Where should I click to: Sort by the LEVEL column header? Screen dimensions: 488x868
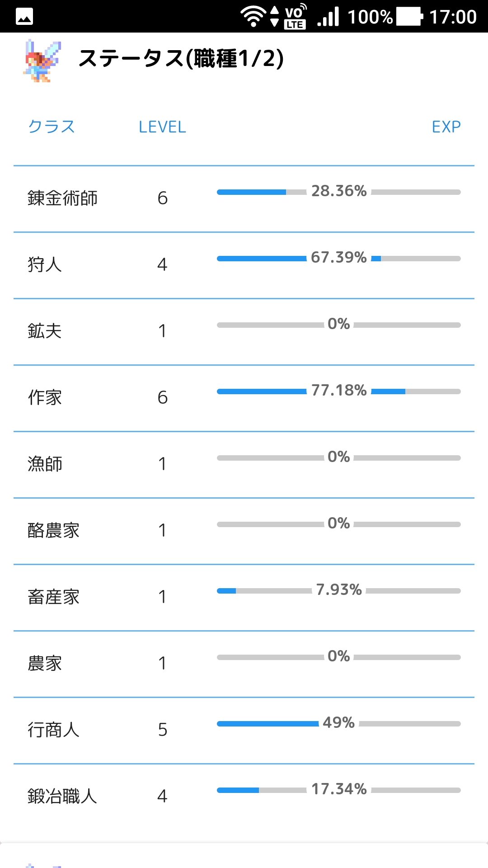pos(162,127)
